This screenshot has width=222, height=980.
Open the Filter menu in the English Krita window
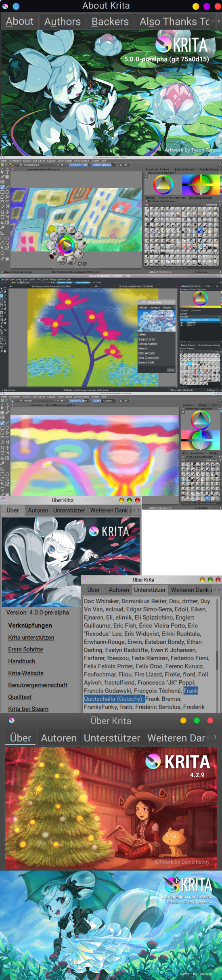tap(39, 279)
